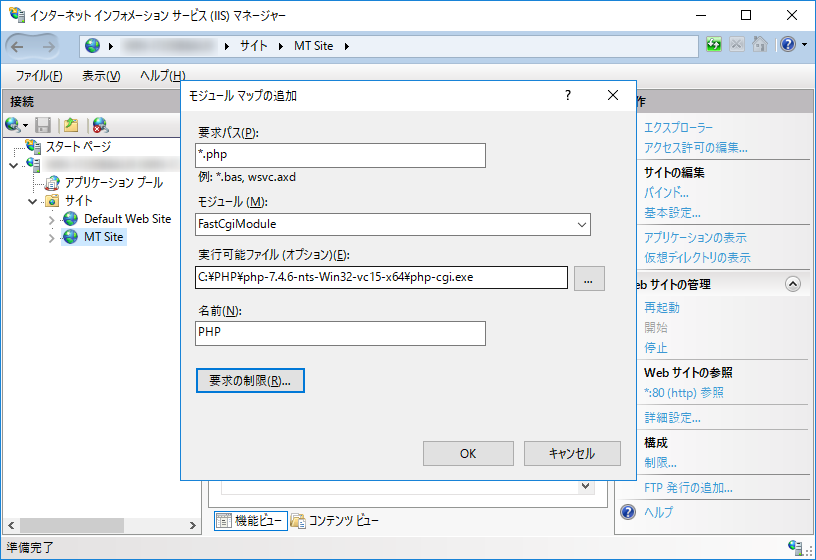Screen dimensions: 816x560
Task: Click the navigate back arrow icon
Action: point(19,46)
